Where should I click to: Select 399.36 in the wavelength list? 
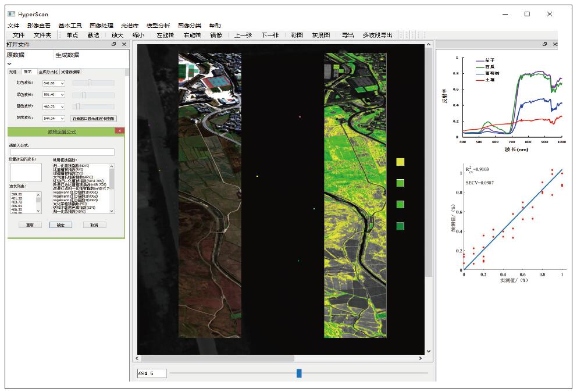(16, 194)
